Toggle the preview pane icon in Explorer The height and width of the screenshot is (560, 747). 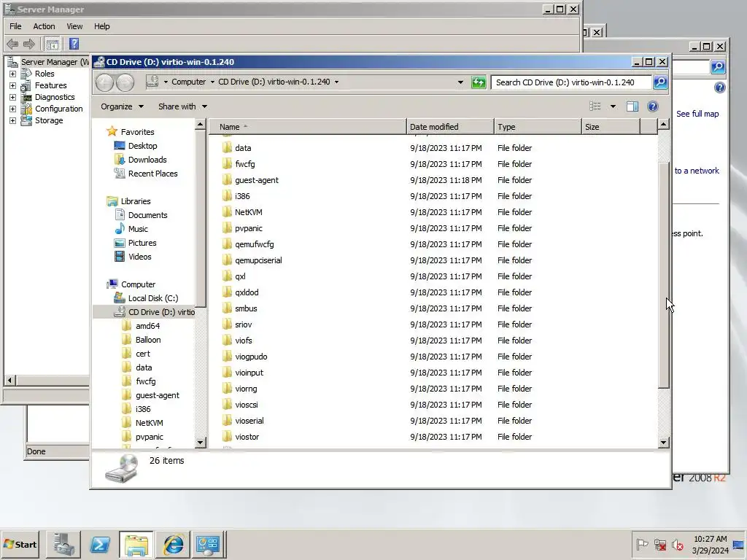(632, 106)
